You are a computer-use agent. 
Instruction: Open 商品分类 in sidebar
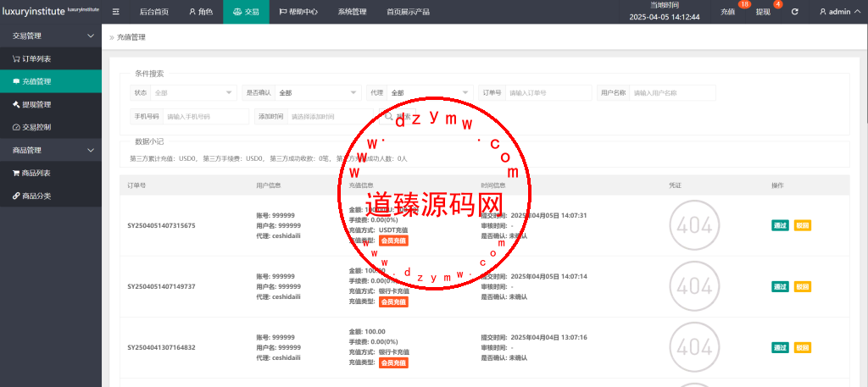click(x=51, y=196)
